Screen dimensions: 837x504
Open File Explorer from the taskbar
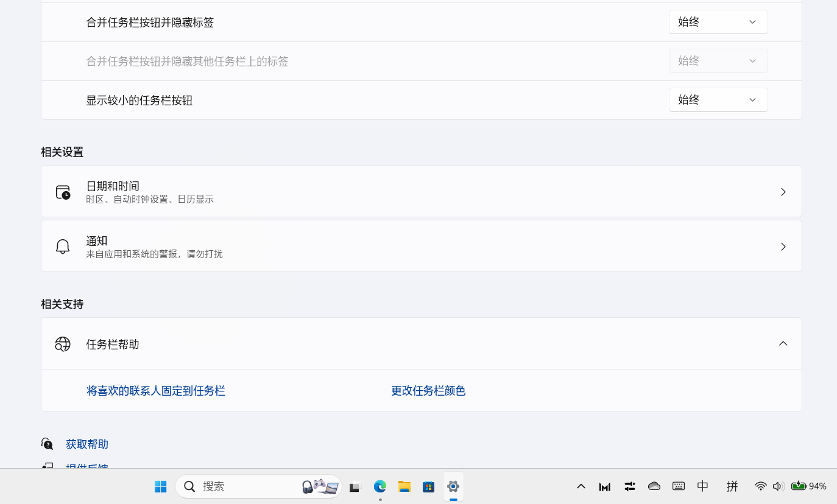click(x=404, y=486)
